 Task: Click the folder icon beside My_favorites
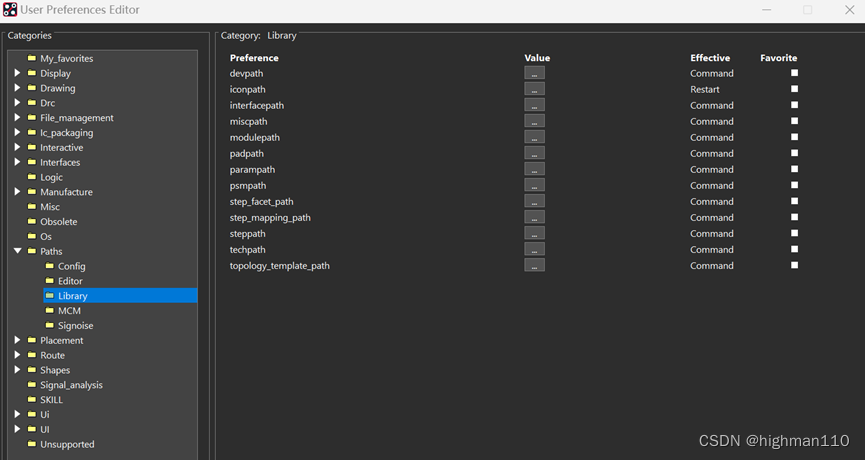click(32, 59)
